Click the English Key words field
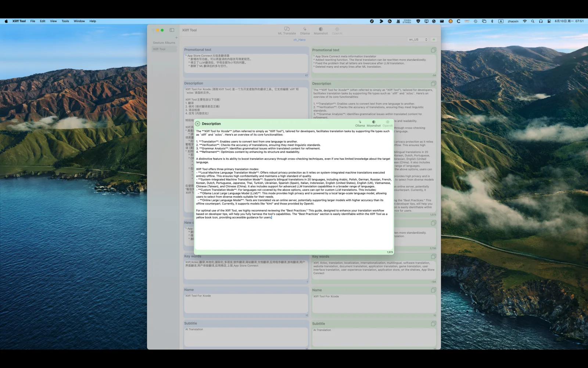Screen dimensions: 588x368 374,270
